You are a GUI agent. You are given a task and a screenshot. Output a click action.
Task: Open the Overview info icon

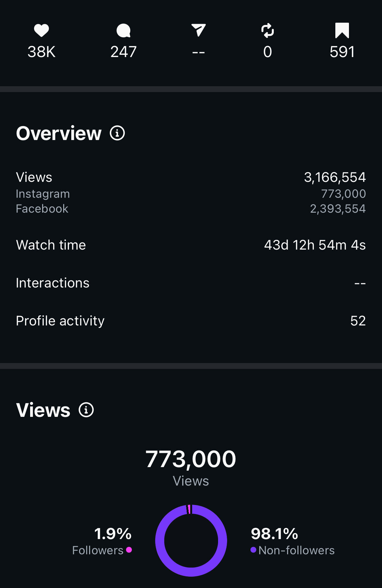click(117, 133)
